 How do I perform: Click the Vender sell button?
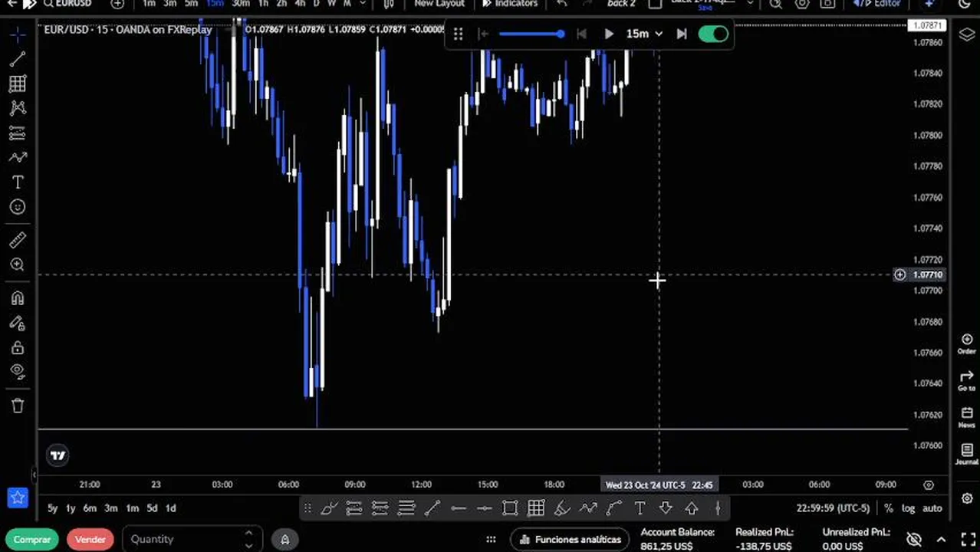click(x=90, y=539)
